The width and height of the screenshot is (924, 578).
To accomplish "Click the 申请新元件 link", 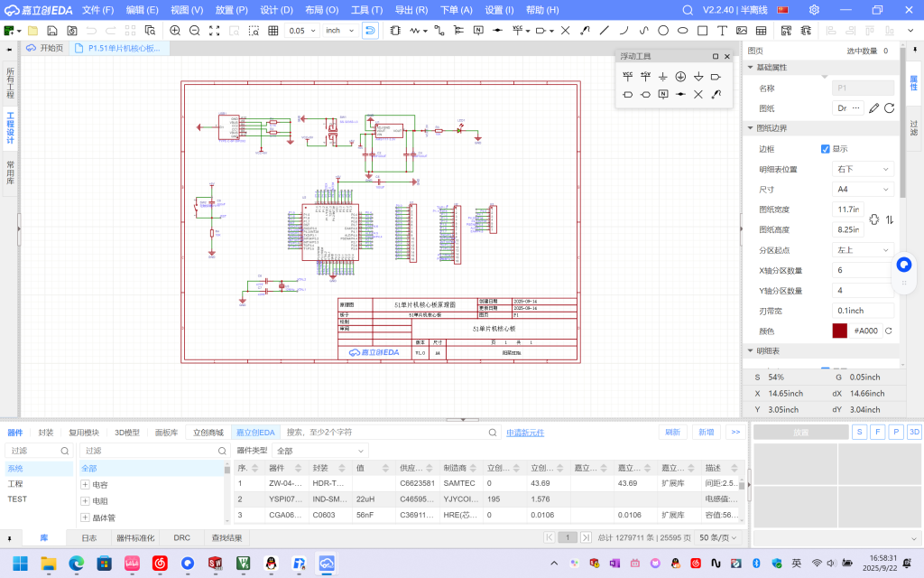I will click(525, 433).
